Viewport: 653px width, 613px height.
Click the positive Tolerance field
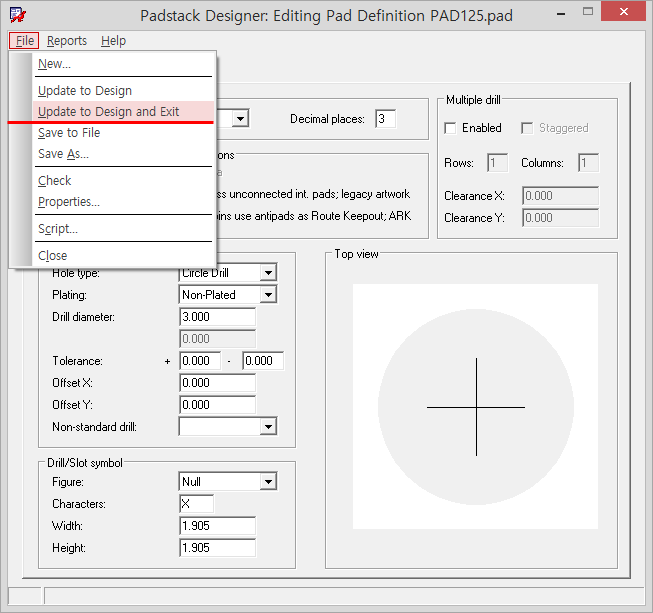pos(200,361)
